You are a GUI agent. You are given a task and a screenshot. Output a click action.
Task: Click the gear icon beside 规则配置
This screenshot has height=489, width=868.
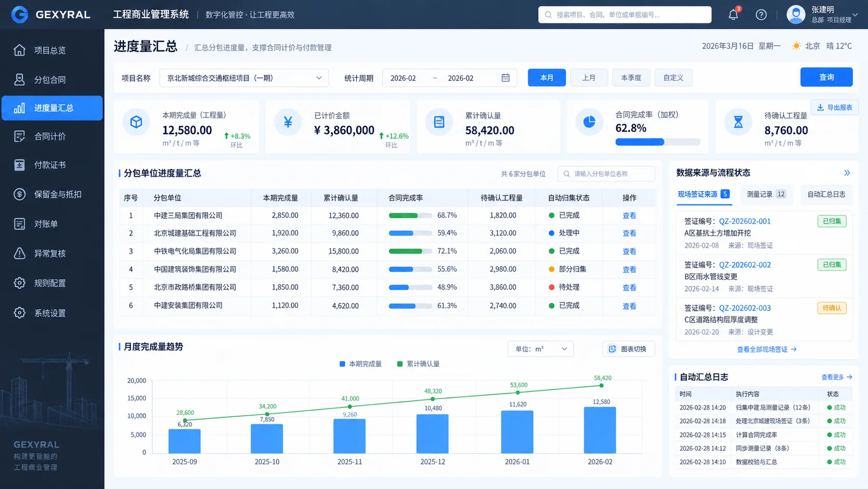click(x=19, y=283)
